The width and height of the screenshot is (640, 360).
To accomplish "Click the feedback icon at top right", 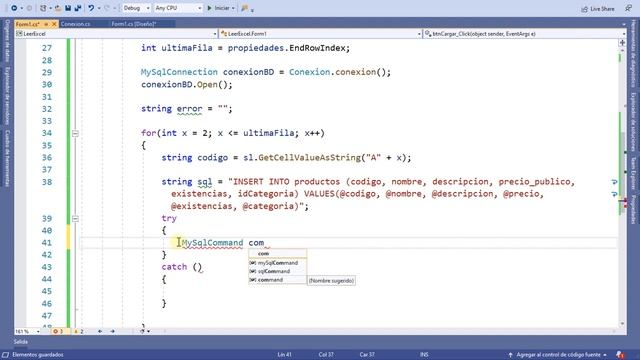I will (x=629, y=8).
